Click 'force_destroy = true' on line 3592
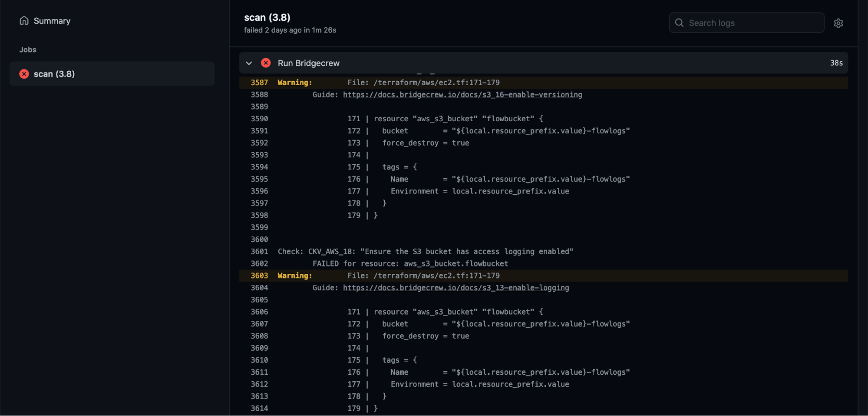 426,143
